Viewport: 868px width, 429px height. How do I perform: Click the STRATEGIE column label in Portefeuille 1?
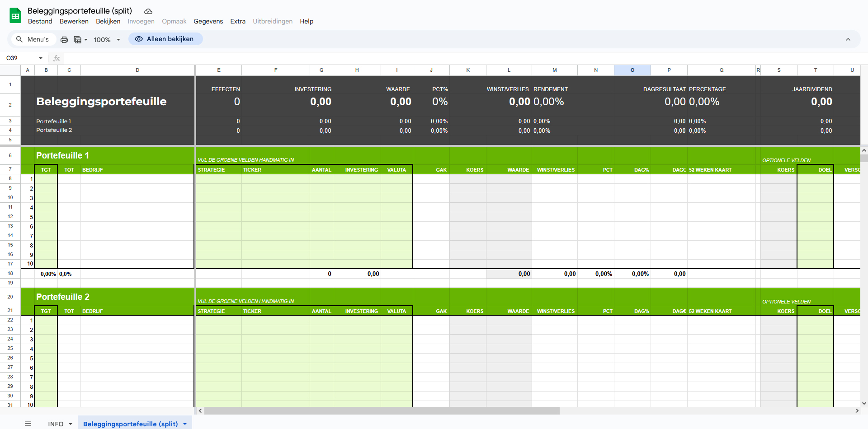(x=211, y=170)
